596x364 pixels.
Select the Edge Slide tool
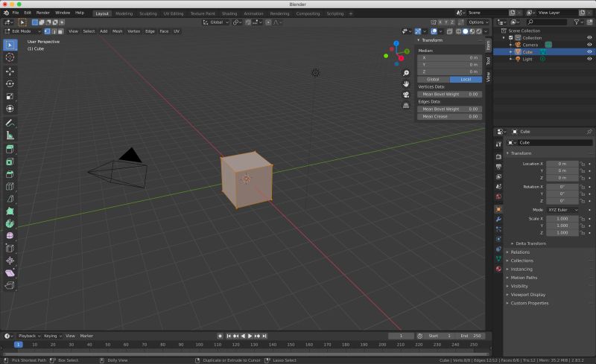tap(10, 249)
